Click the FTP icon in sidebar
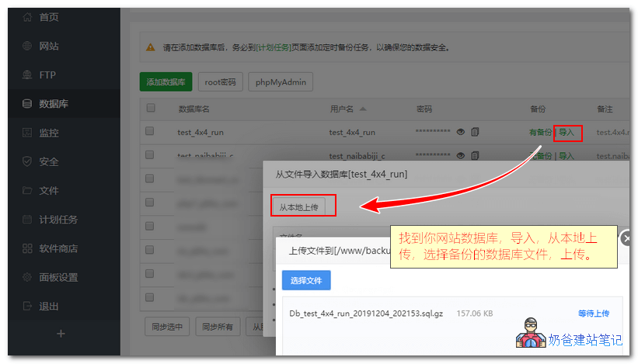The image size is (638, 364). pos(27,75)
